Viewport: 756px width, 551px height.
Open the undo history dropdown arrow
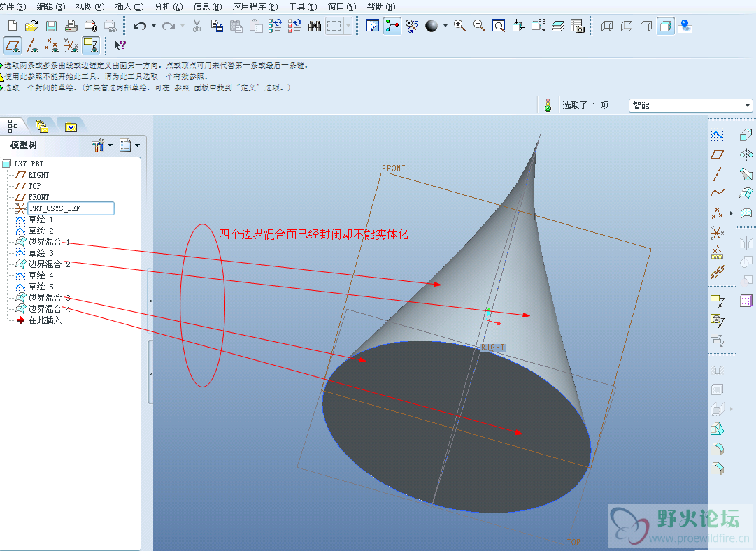[x=154, y=26]
